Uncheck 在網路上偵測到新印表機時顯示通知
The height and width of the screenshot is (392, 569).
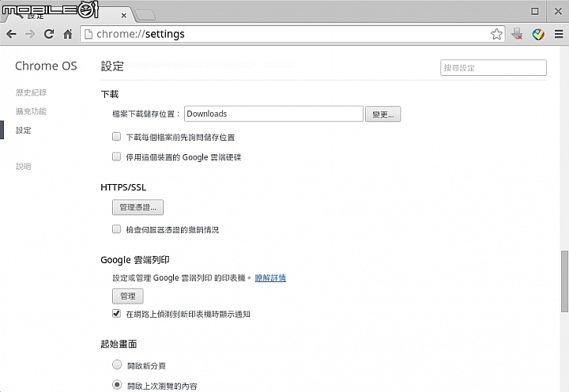(x=116, y=313)
